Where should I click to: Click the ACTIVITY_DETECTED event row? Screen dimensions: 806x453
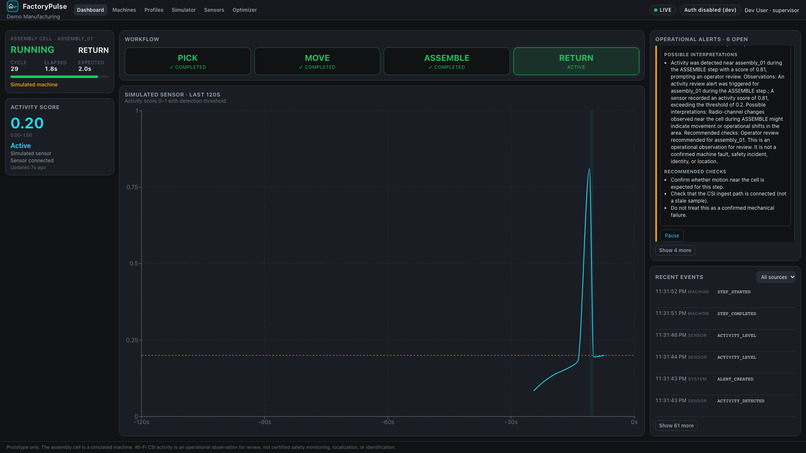pos(725,401)
